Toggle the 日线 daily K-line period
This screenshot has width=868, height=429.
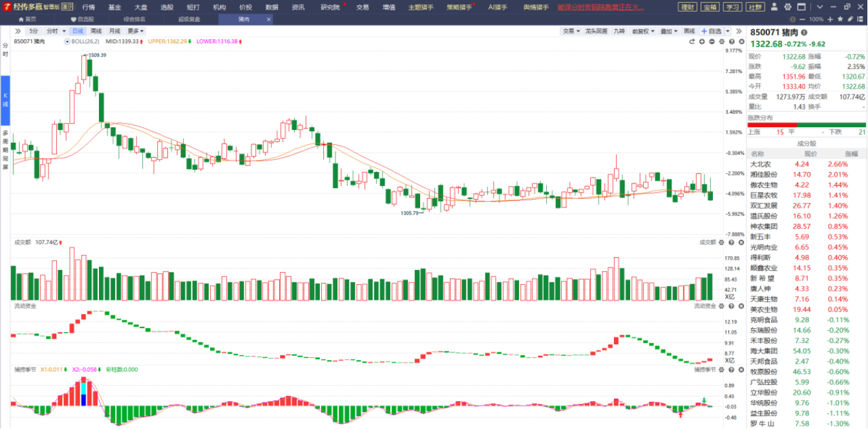pos(78,31)
